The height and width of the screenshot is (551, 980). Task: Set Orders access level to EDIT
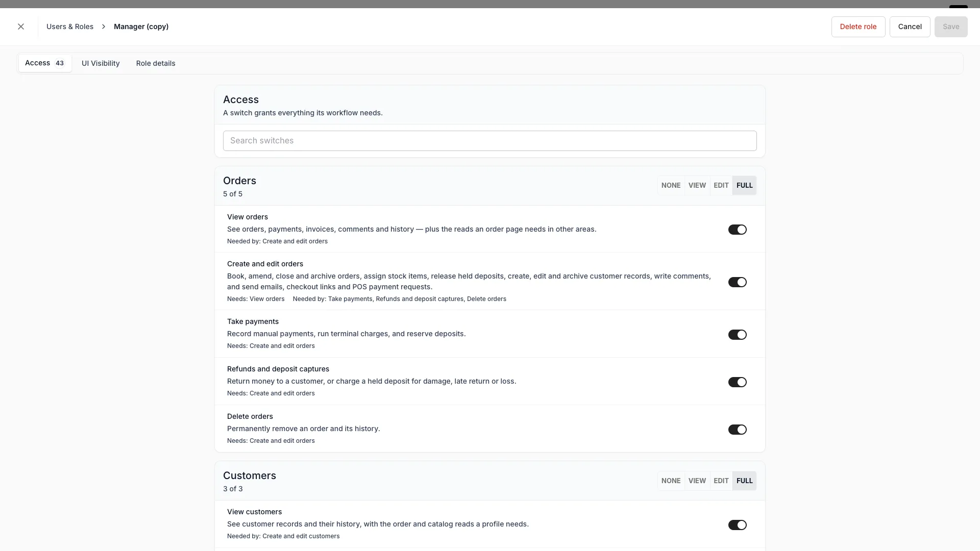click(x=721, y=186)
